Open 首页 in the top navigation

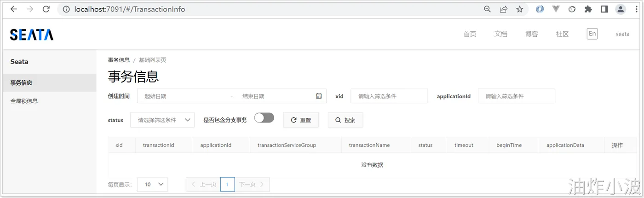[x=470, y=34]
